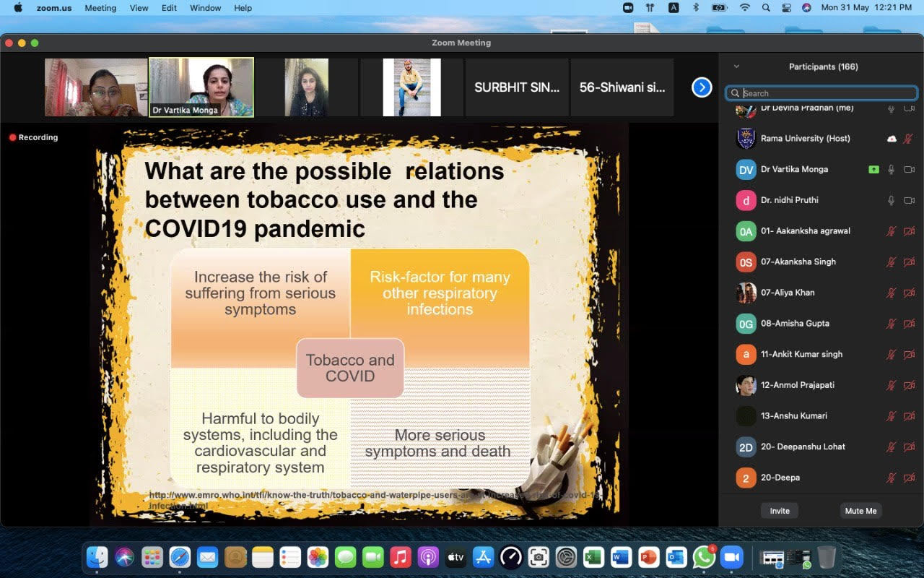Image resolution: width=924 pixels, height=578 pixels.
Task: Click green screen-share icon beside Dr Vartika Monga
Action: click(x=874, y=170)
